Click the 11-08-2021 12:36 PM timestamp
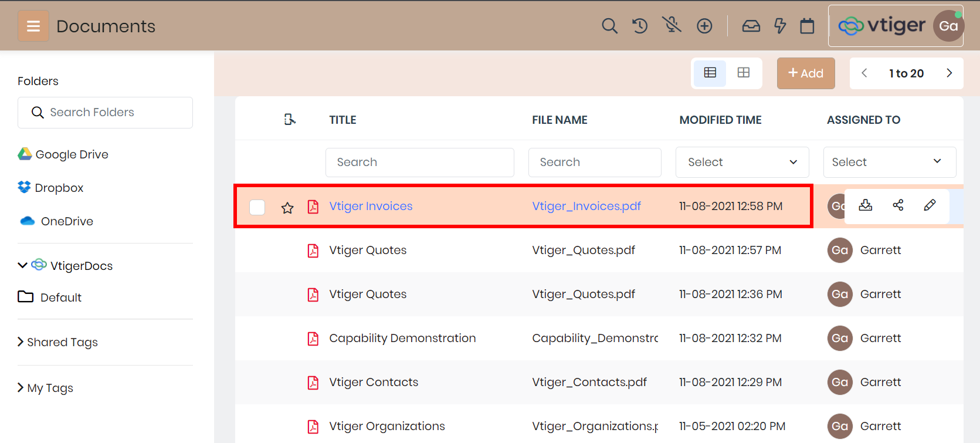980x443 pixels. click(731, 294)
